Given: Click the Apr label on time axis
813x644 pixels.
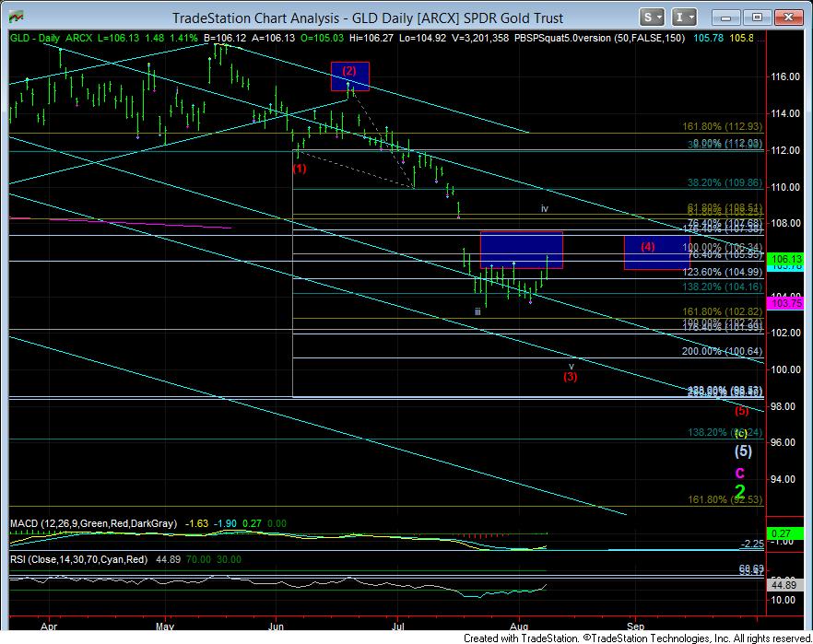Looking at the screenshot, I should pos(48,626).
